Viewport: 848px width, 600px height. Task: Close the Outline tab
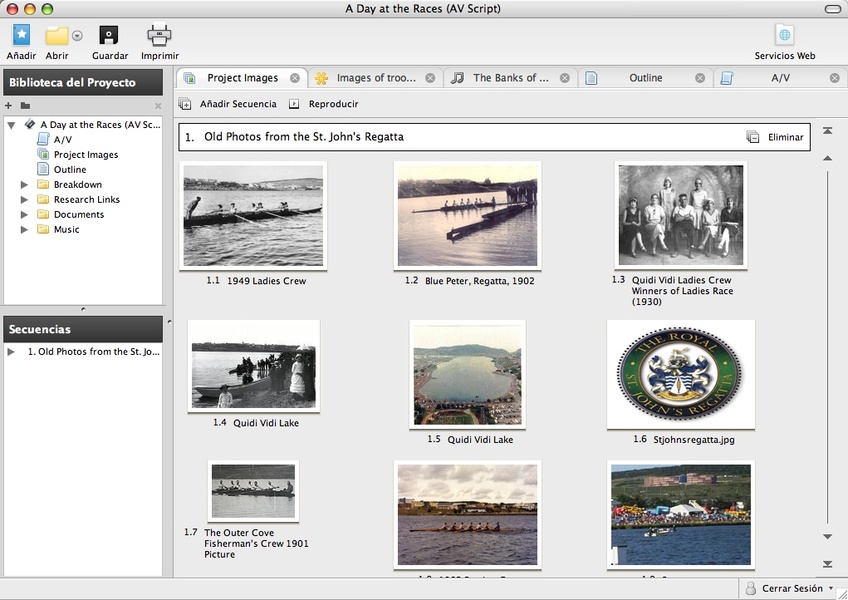click(x=700, y=78)
